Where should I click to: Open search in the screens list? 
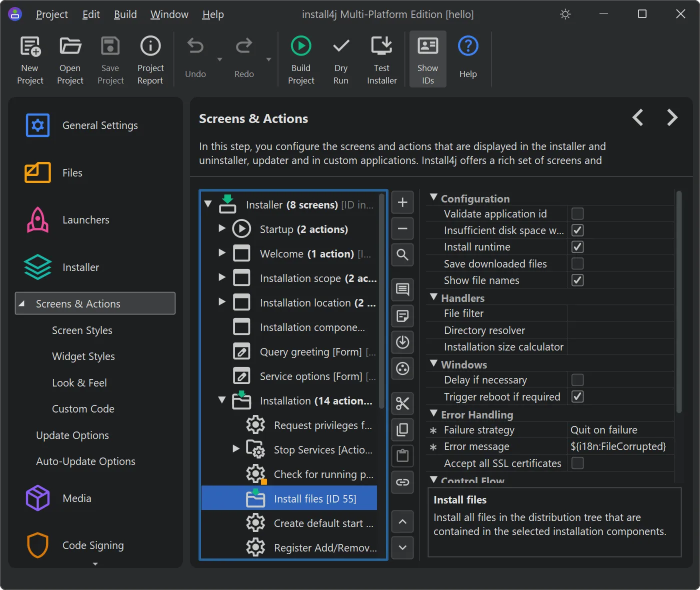click(x=402, y=255)
